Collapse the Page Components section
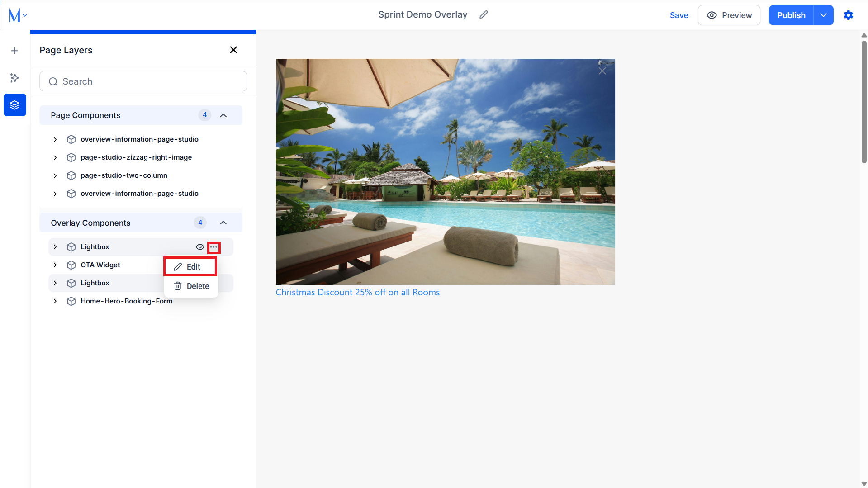This screenshot has height=488, width=868. [x=223, y=115]
